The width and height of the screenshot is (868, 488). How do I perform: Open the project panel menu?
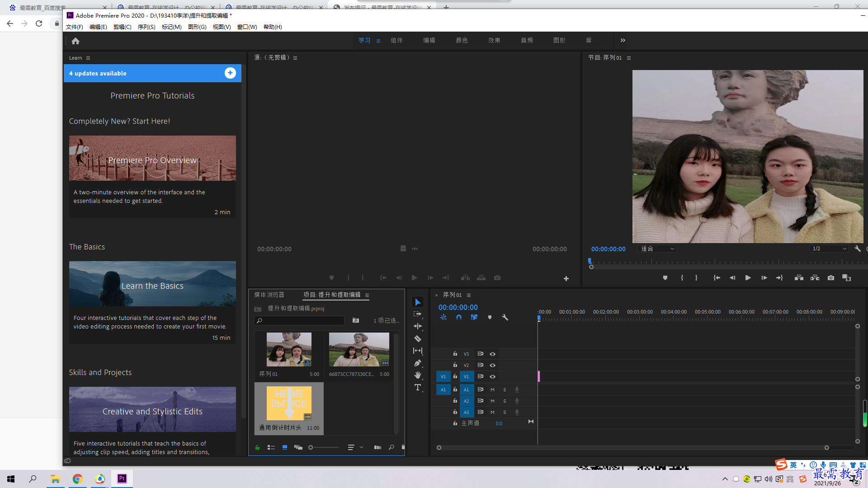click(367, 295)
